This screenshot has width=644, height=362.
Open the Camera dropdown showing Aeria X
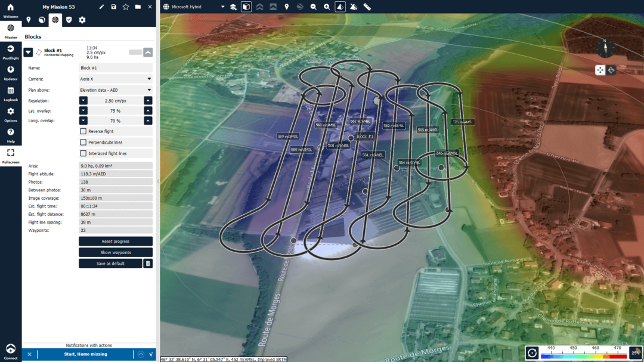[116, 79]
